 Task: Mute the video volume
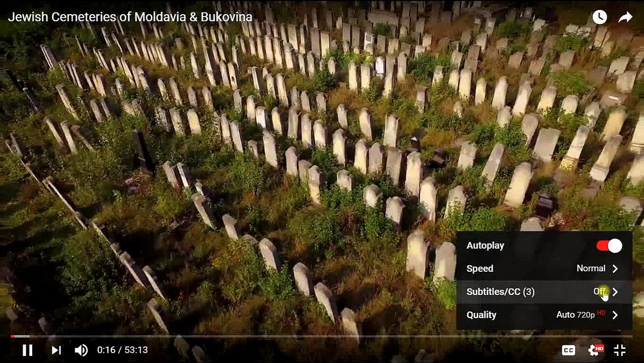pyautogui.click(x=81, y=350)
